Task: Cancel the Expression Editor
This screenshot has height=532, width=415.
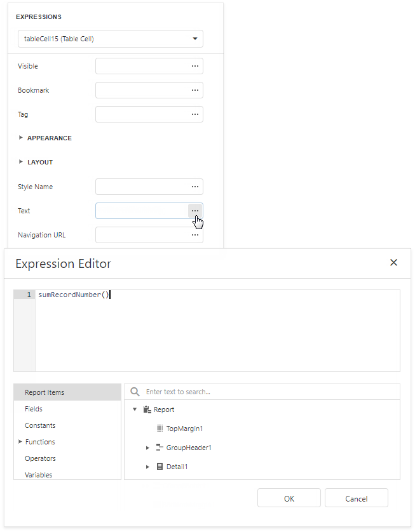Action: click(x=357, y=498)
